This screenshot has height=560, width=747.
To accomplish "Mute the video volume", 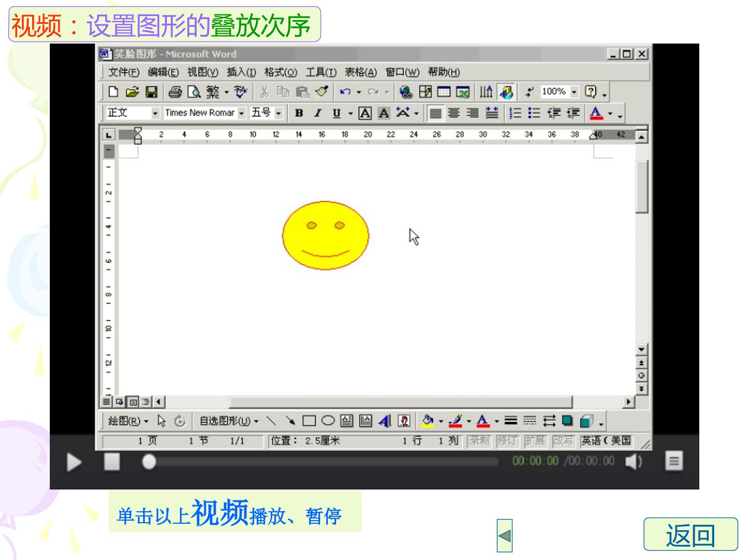I will tap(633, 461).
